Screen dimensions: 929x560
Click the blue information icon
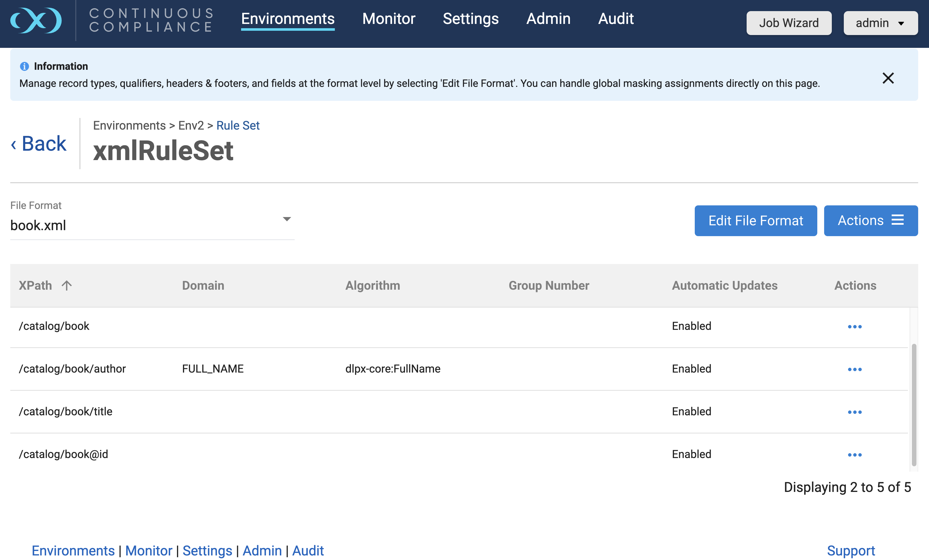click(x=24, y=66)
